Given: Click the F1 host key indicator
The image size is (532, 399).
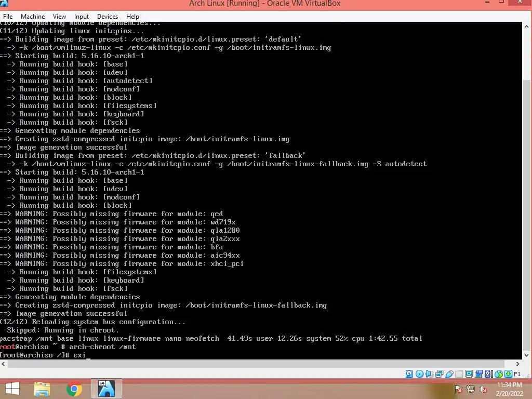Looking at the screenshot, I should tap(517, 374).
